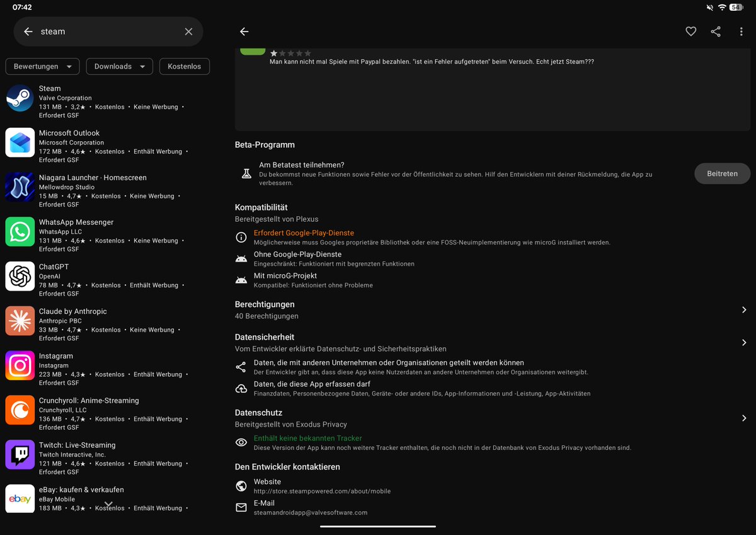Open the Microsoft Outlook app icon

pos(20,142)
